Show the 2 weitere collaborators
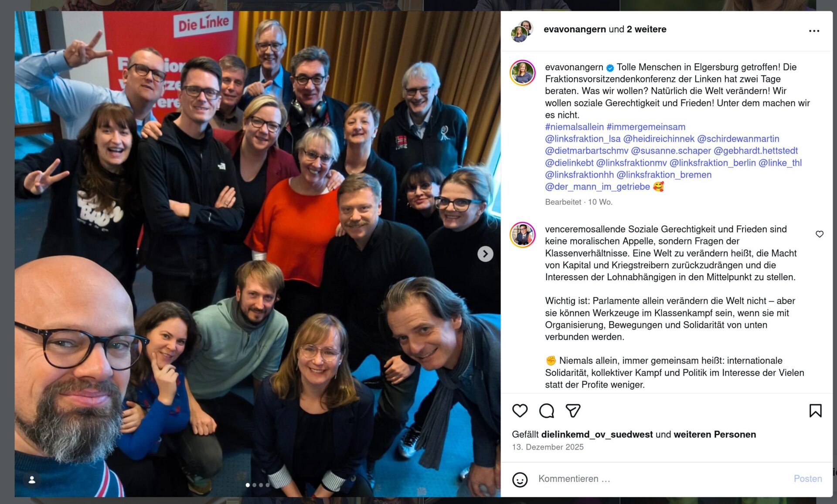This screenshot has height=504, width=837. click(646, 29)
